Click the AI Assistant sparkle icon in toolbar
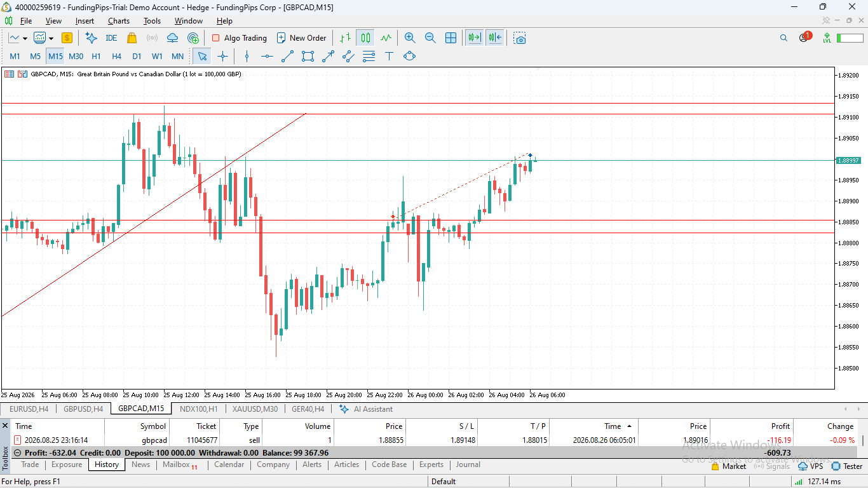868x488 pixels. [91, 38]
